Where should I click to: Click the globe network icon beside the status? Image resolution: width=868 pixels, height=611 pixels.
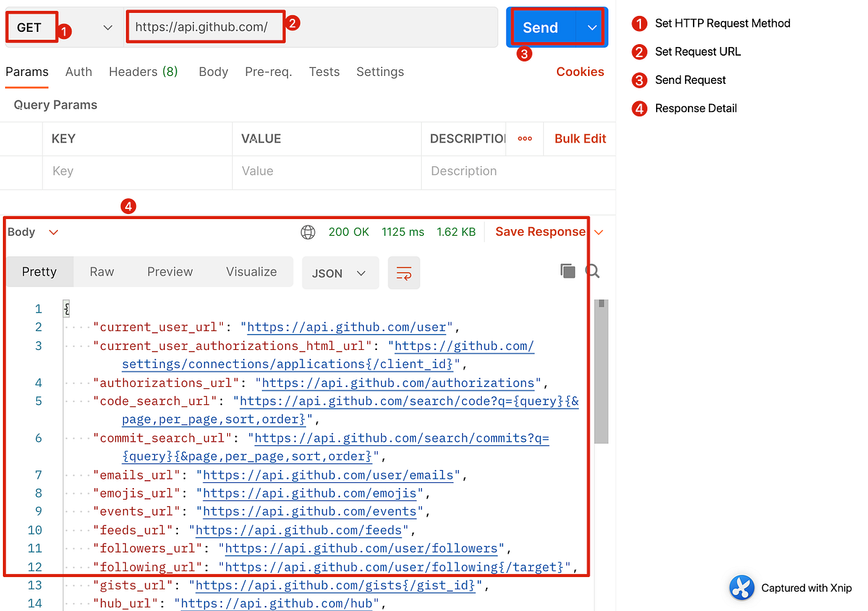tap(307, 232)
